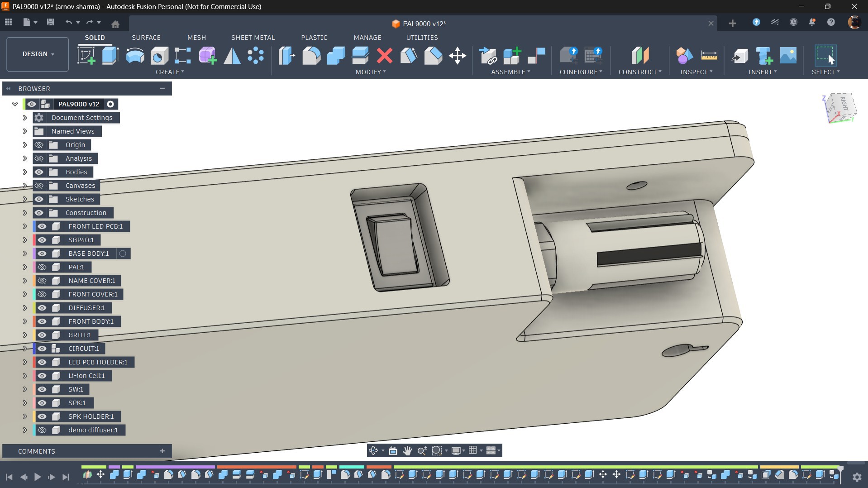Viewport: 868px width, 488px height.
Task: Select the Create Sketch tool
Action: tap(86, 56)
